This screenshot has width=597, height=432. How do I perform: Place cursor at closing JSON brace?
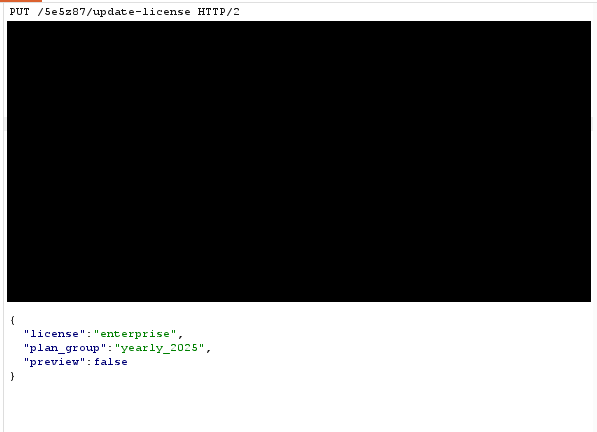tap(13, 376)
